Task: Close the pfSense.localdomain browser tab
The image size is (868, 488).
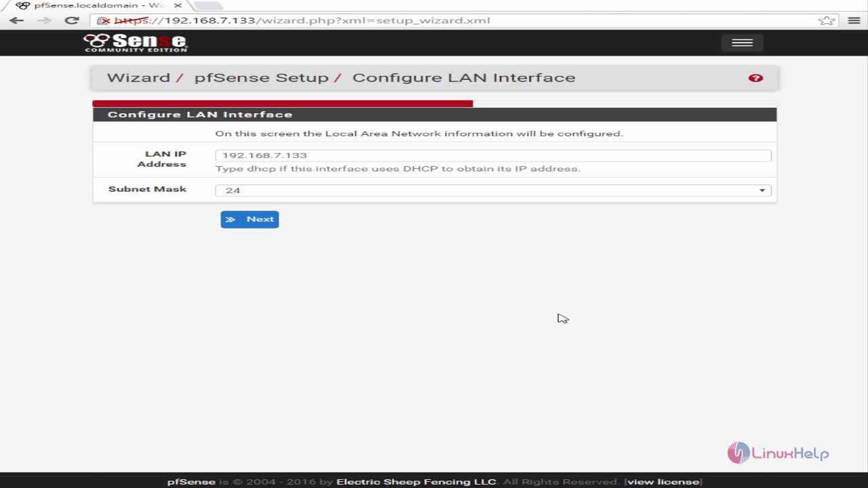Action: (x=178, y=5)
